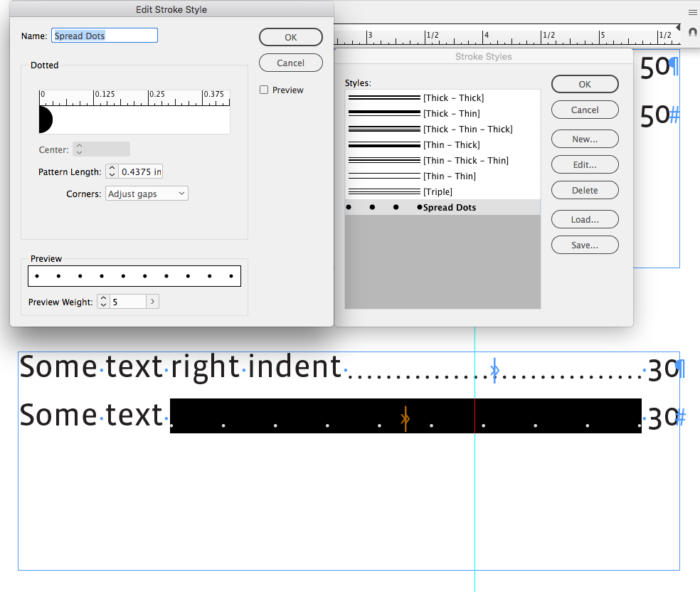
Task: Open the Corners dropdown showing Adjust gaps
Action: 147,193
